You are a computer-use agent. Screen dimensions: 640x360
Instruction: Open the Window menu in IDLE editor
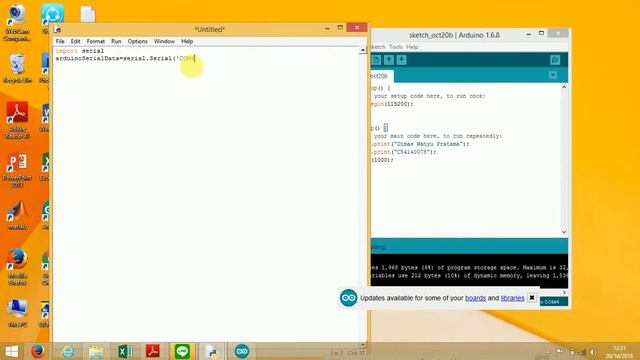(164, 41)
